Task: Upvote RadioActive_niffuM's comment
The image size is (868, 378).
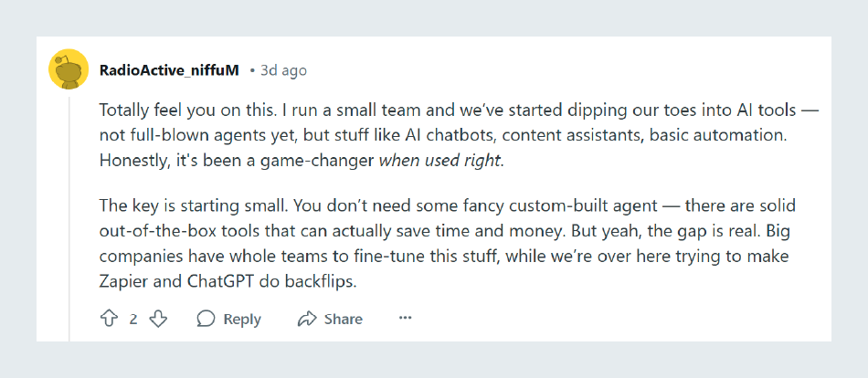Action: tap(109, 319)
